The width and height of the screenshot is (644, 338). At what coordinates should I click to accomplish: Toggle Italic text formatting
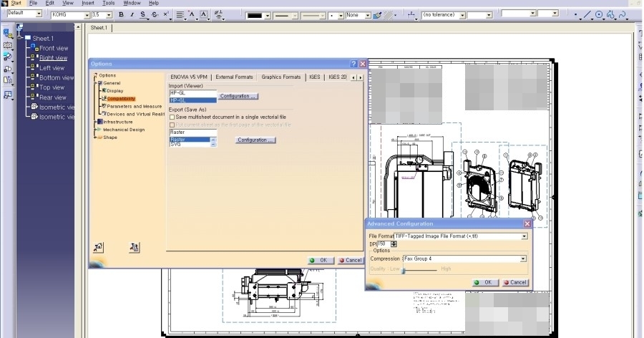pyautogui.click(x=132, y=15)
